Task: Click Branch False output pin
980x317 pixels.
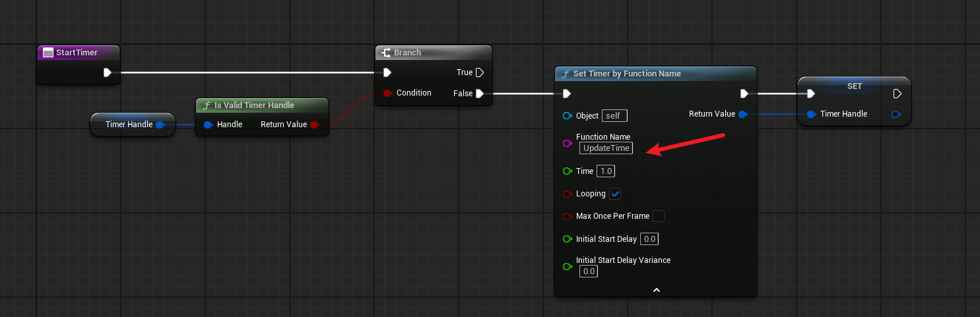Action: point(480,94)
